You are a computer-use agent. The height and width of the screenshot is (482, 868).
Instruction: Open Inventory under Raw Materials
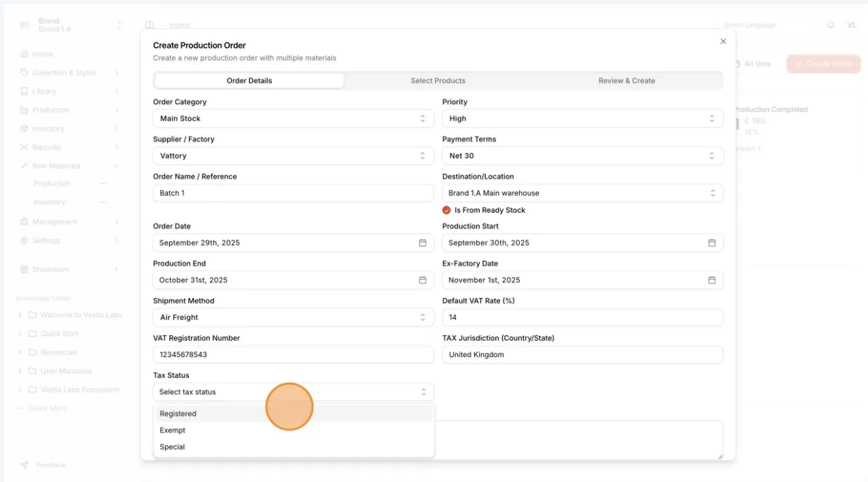[x=49, y=202]
